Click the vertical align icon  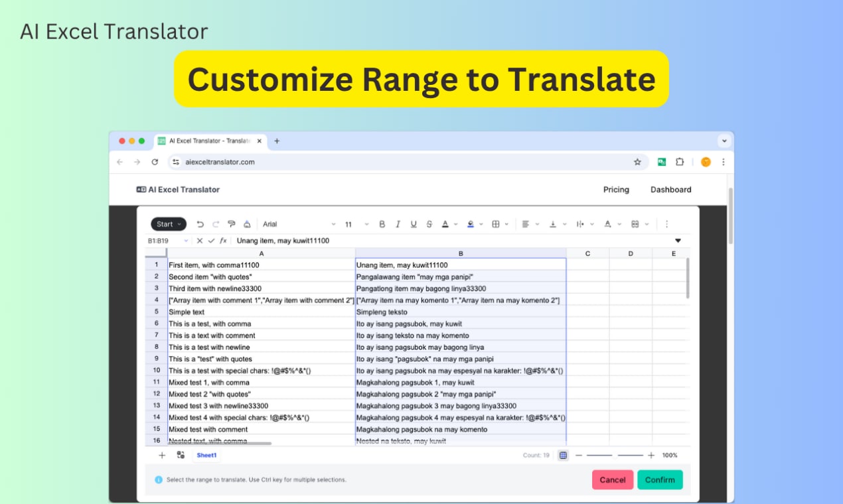[552, 224]
